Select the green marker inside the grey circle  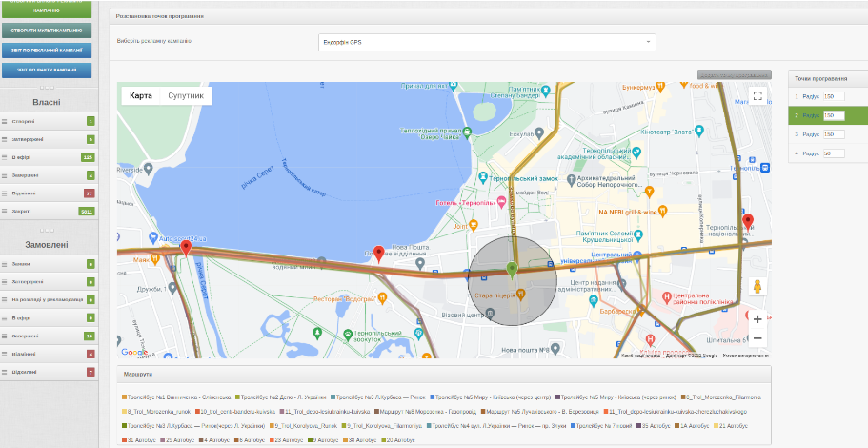point(512,271)
